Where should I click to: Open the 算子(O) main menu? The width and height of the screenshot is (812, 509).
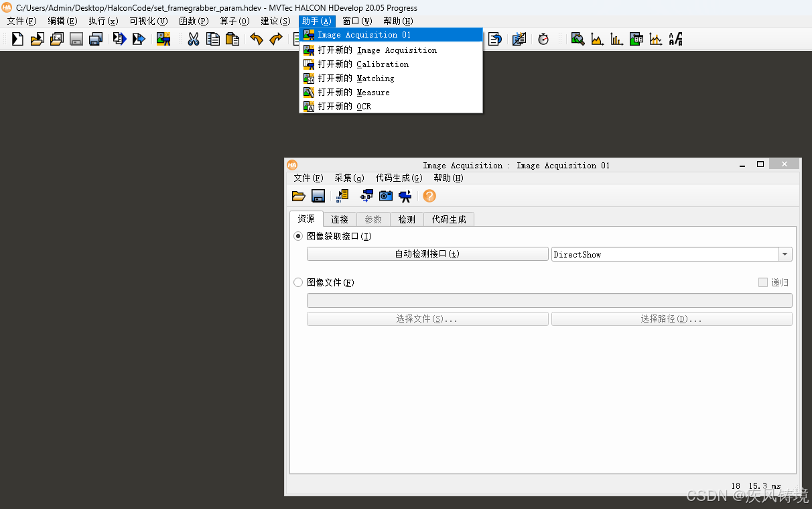pos(235,21)
